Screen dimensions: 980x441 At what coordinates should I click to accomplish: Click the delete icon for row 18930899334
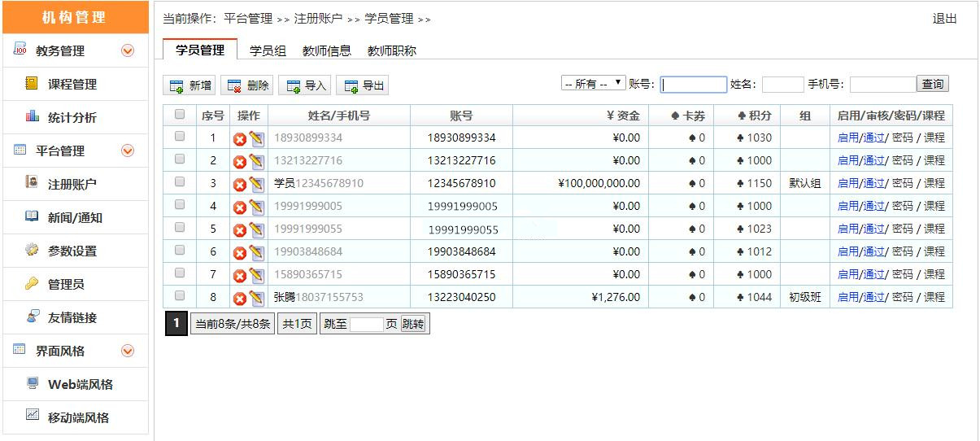(240, 138)
